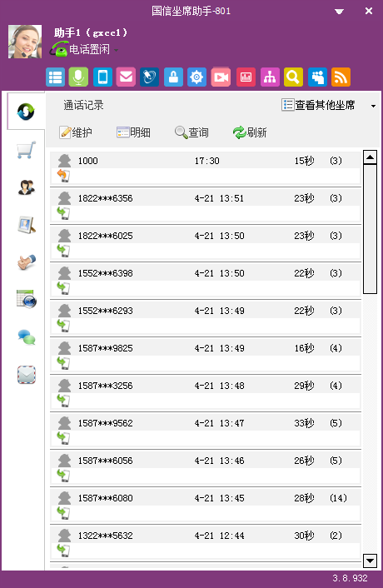The height and width of the screenshot is (588, 383).
Task: Click the contact avatar beside 1552***6398
Action: pos(64,273)
